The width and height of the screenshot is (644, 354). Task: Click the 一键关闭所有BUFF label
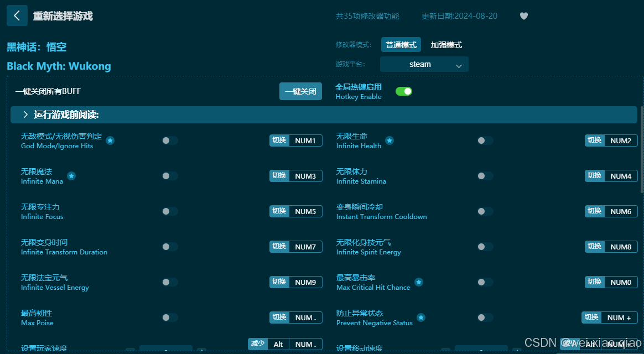[48, 91]
